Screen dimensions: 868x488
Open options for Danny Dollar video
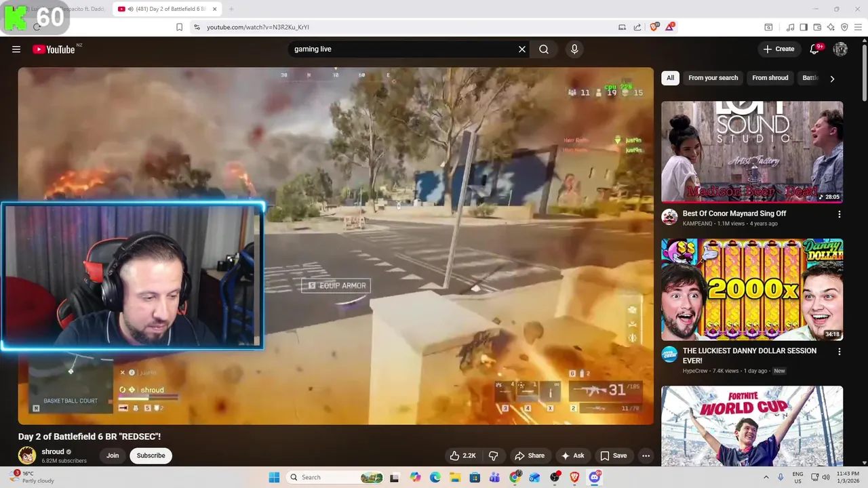click(840, 352)
